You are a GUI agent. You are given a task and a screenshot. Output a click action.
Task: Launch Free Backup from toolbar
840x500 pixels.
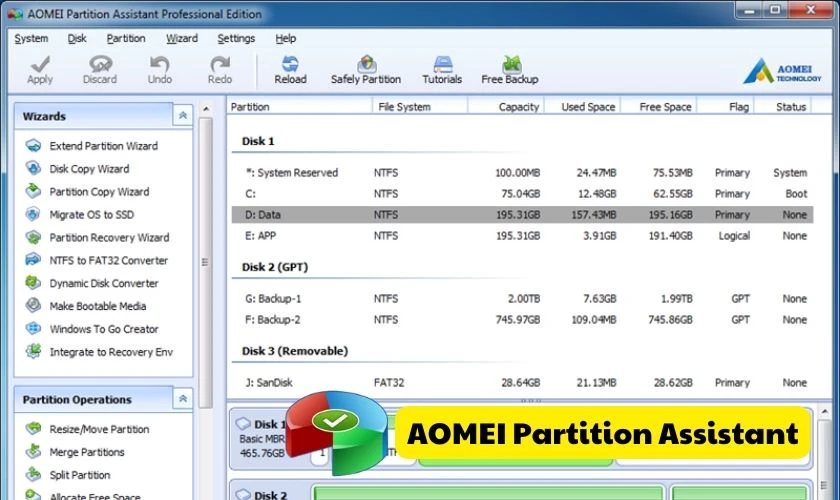pyautogui.click(x=509, y=70)
